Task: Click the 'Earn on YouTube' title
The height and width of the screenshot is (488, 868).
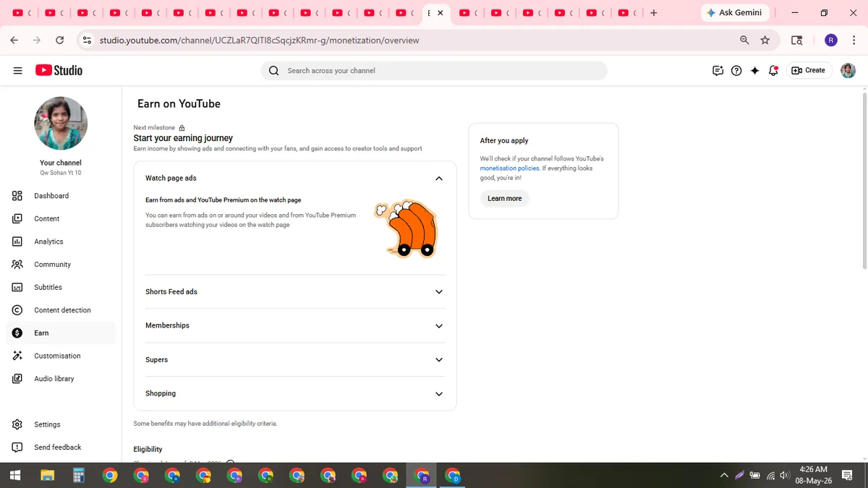Action: 179,104
